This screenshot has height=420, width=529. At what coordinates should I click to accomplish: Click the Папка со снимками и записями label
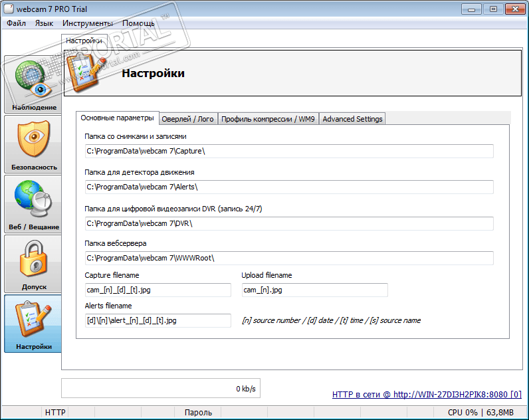[136, 137]
